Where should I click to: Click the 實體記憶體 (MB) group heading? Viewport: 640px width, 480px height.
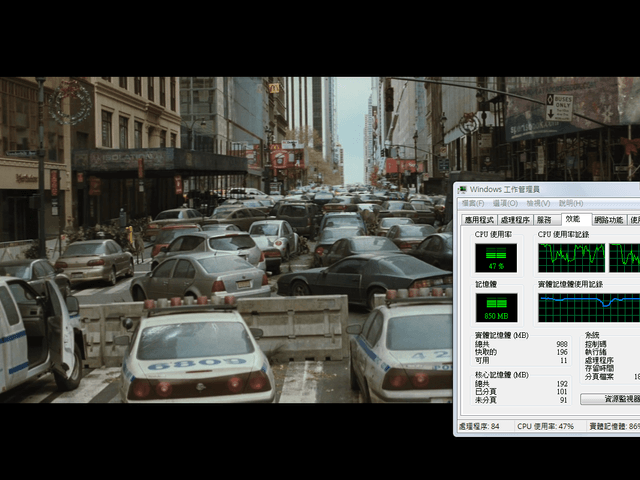[502, 335]
